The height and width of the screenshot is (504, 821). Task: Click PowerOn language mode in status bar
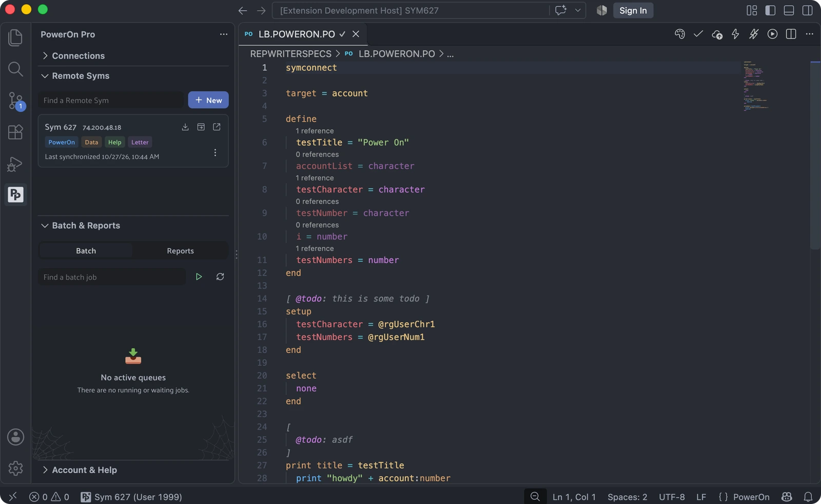(751, 496)
